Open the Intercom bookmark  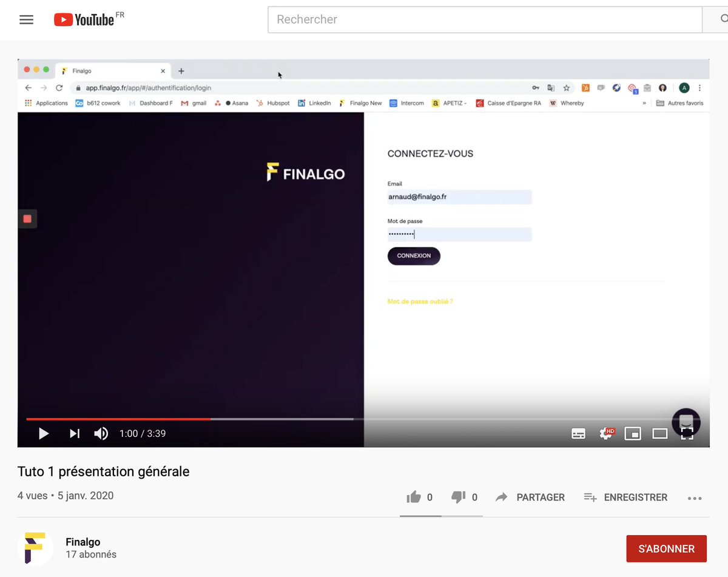pyautogui.click(x=406, y=103)
